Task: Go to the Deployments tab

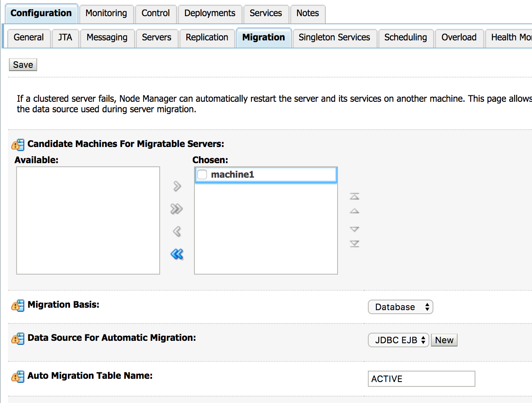Action: (209, 13)
